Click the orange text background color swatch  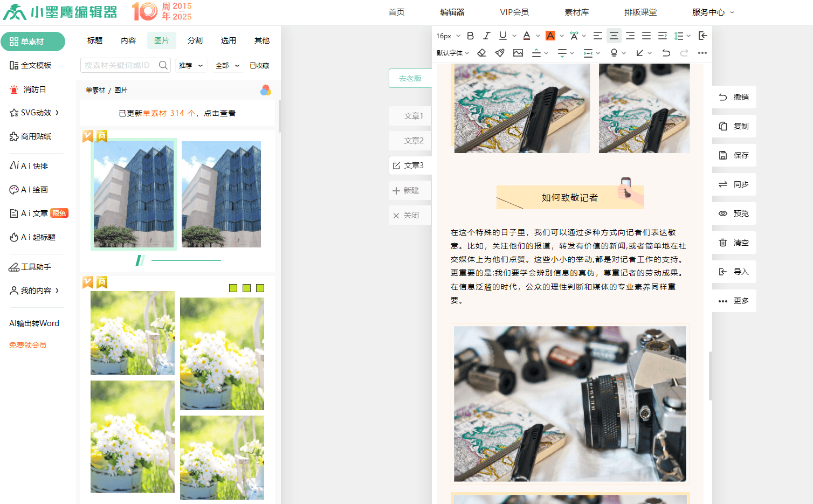[x=550, y=36]
